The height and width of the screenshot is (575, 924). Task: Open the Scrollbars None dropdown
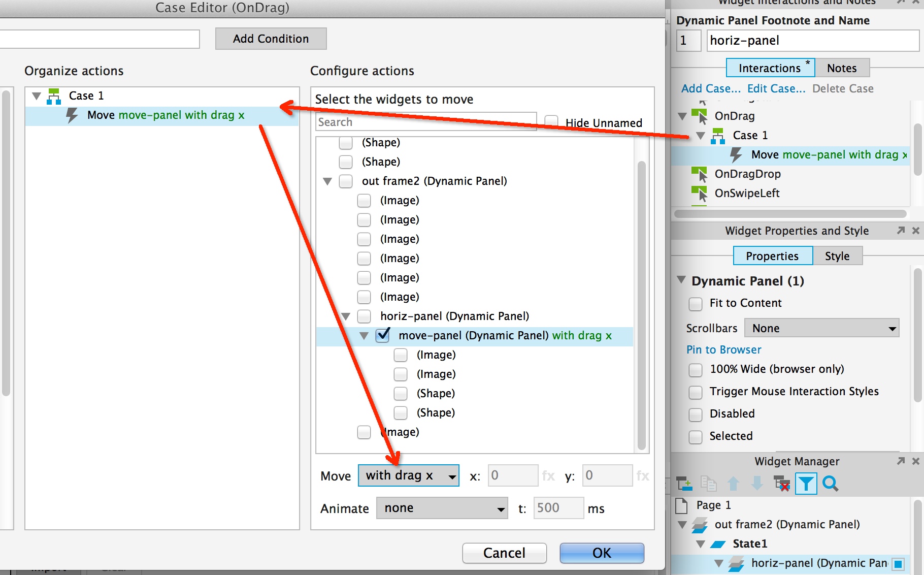coord(821,328)
